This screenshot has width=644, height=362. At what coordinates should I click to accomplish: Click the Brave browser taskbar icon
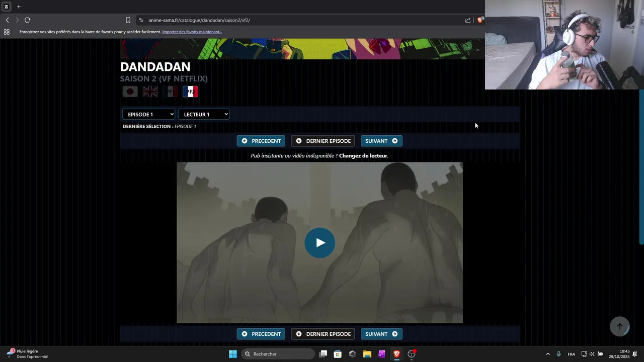click(396, 354)
